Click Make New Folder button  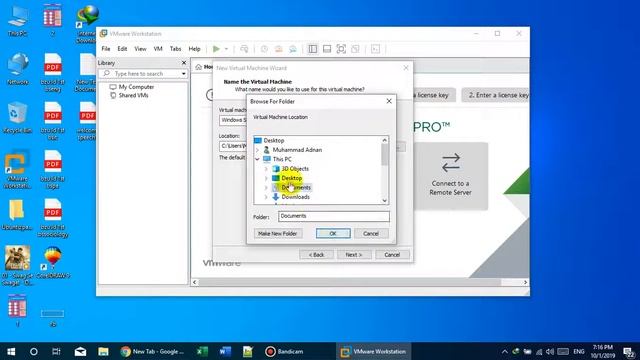278,233
